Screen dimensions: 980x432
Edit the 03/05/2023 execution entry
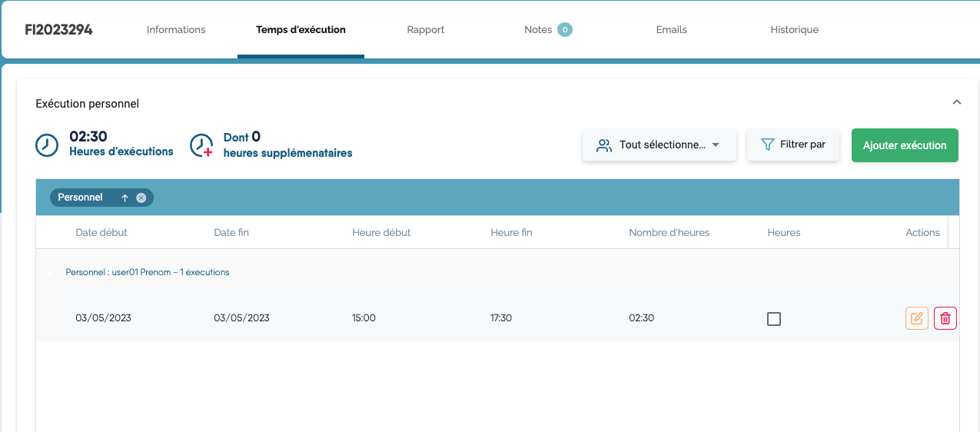(x=916, y=318)
